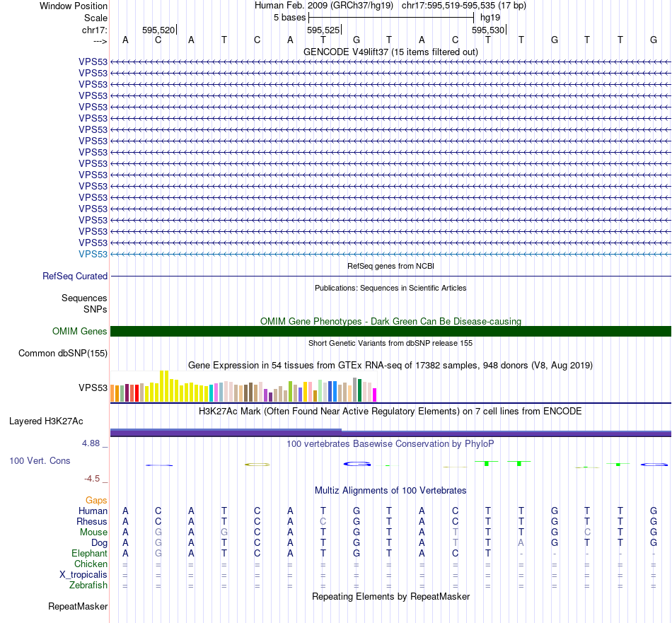Click the orange 'Gaps' label
The height and width of the screenshot is (623, 672).
point(96,501)
